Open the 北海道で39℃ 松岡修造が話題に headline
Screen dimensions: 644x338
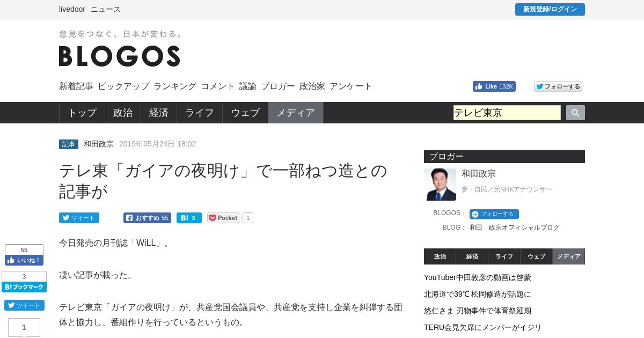coord(478,294)
